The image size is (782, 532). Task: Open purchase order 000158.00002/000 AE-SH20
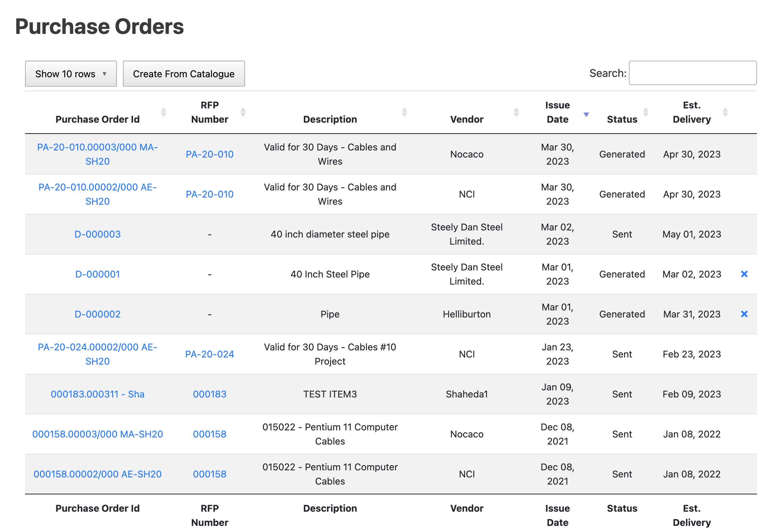tap(98, 474)
